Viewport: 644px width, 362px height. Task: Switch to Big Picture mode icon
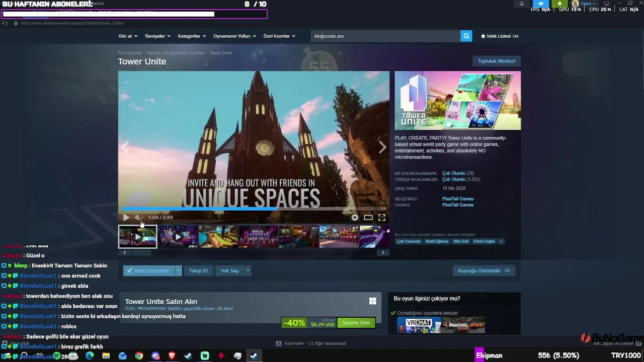tap(606, 4)
